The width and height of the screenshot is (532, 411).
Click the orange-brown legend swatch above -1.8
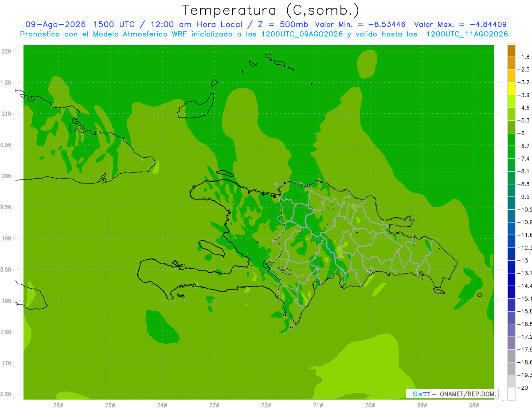tap(511, 51)
